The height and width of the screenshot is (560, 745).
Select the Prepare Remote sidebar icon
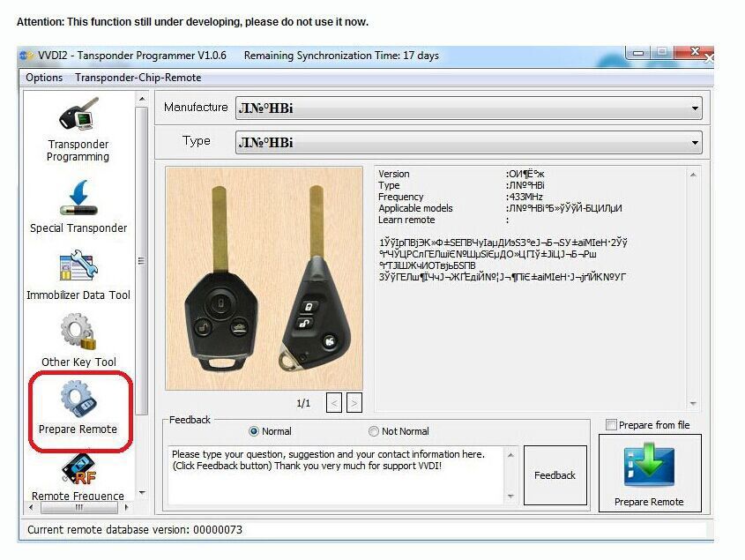coord(78,408)
